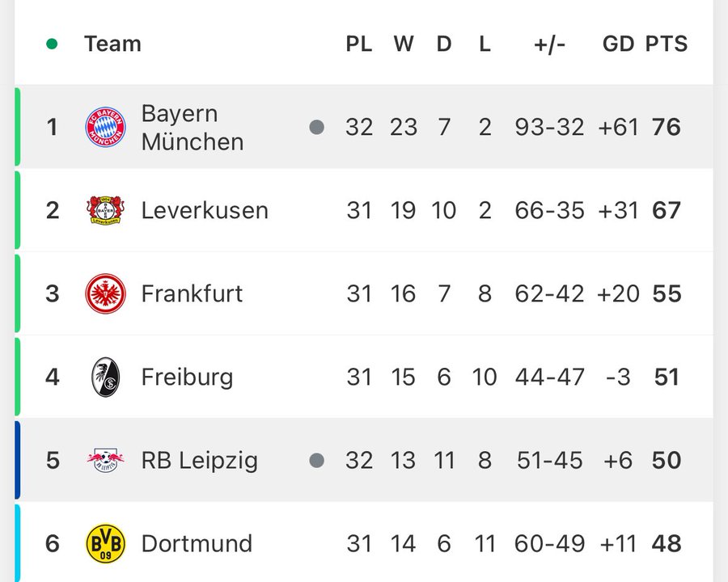728x582 pixels.
Task: Open the Frankfurt team name link
Action: [192, 293]
